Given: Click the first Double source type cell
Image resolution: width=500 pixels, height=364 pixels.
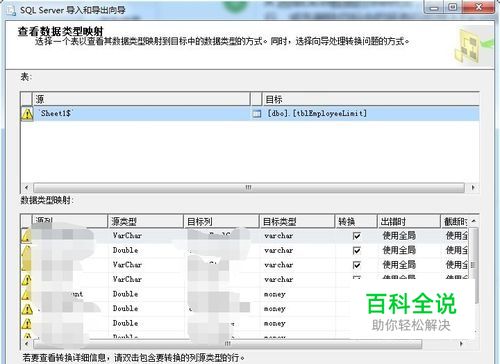Looking at the screenshot, I should (x=146, y=250).
